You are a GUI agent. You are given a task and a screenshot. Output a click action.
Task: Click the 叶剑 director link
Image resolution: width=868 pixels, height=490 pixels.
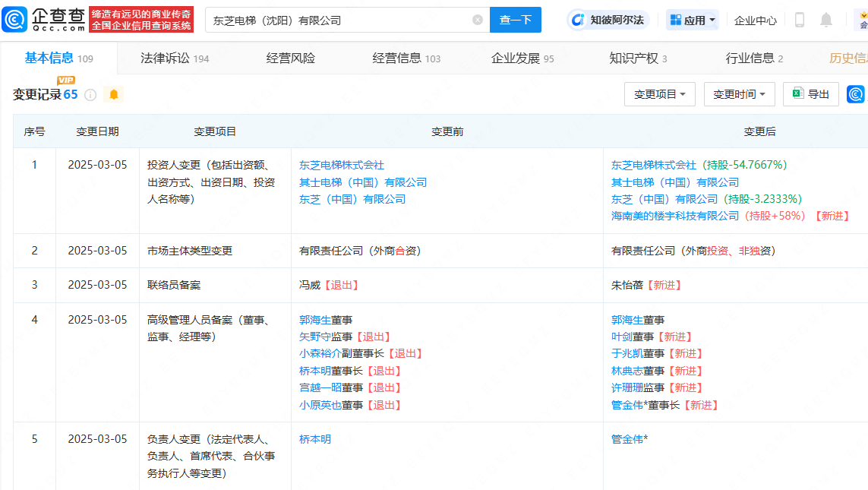coord(622,337)
